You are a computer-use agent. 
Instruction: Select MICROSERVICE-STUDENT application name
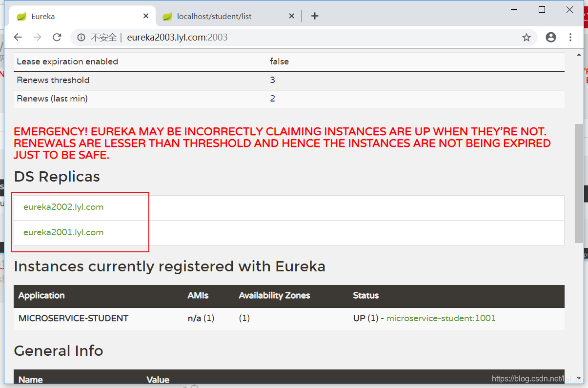73,318
